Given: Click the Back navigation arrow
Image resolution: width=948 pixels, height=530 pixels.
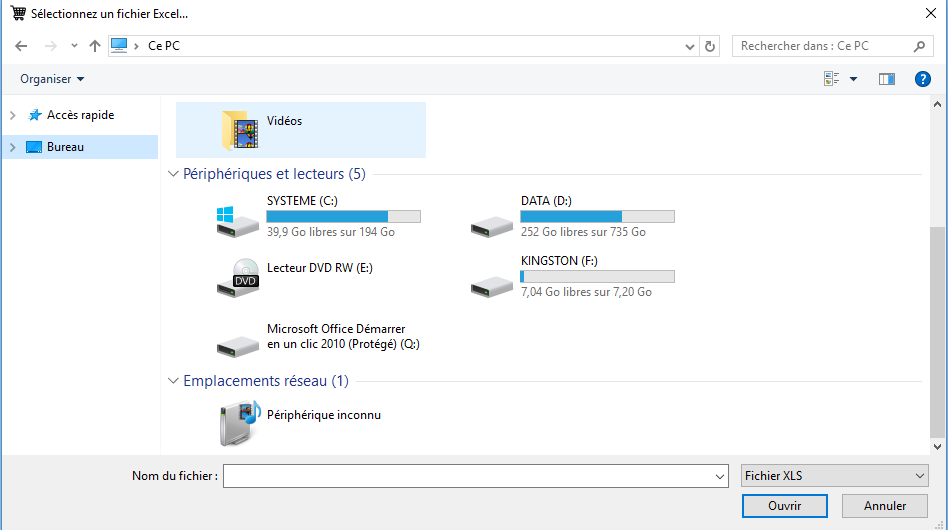Looking at the screenshot, I should tap(21, 46).
